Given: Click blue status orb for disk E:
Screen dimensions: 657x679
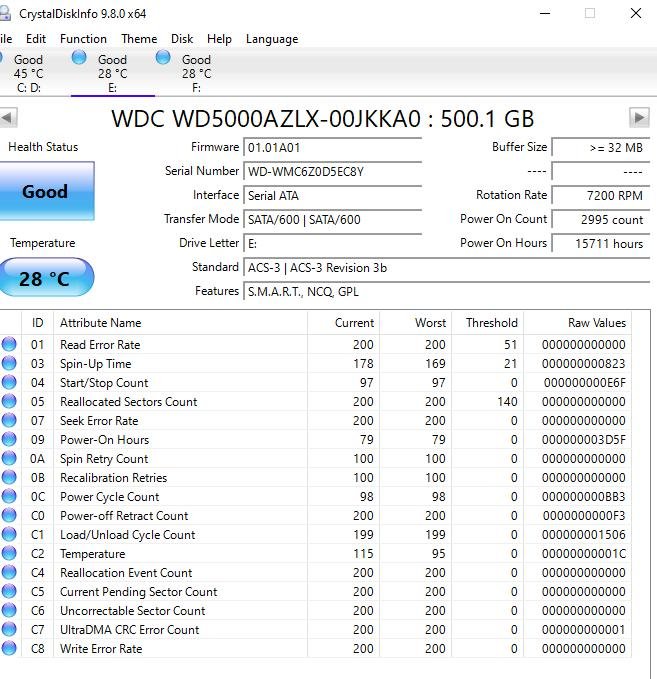Looking at the screenshot, I should (x=79, y=57).
